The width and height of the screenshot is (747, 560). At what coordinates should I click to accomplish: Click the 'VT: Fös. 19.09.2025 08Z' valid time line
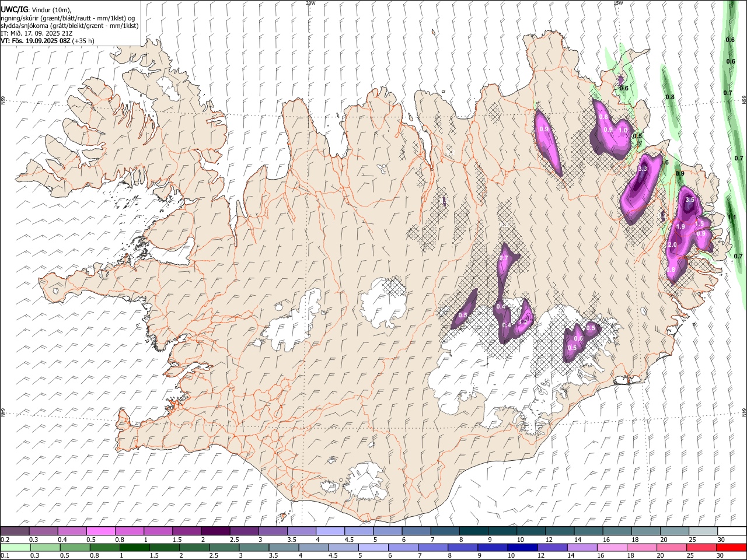point(47,41)
